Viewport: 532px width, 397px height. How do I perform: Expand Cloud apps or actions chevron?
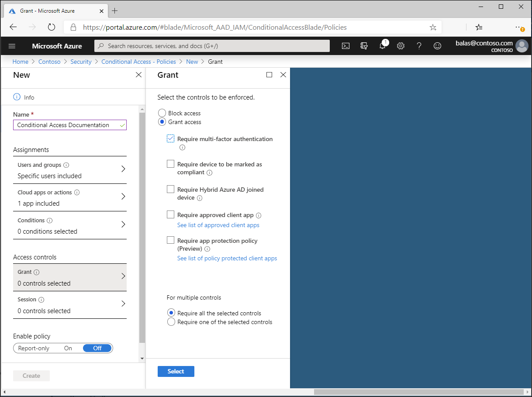(x=123, y=197)
